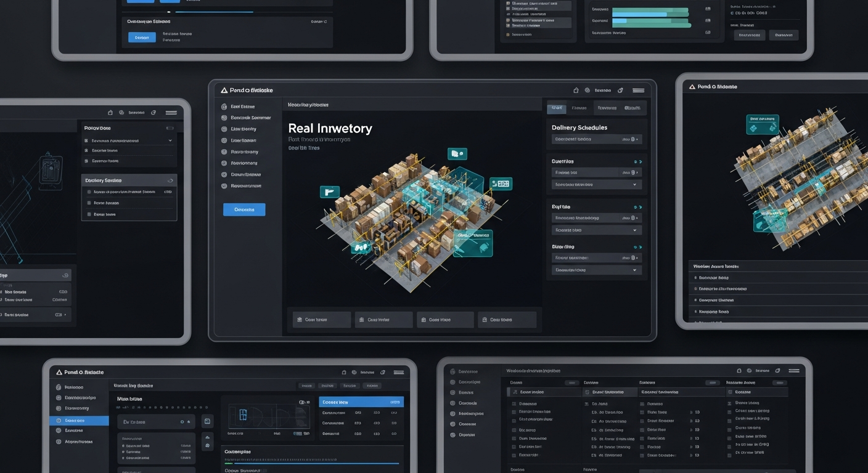This screenshot has height=473, width=868.
Task: Select the blue highlighted sidebar item in bottom-left window
Action: click(79, 421)
